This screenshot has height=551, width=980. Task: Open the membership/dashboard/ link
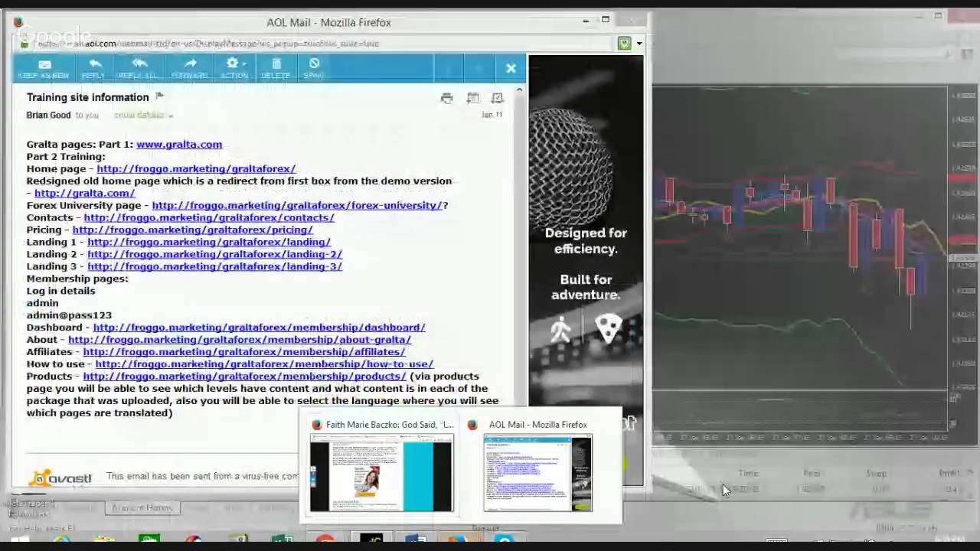(259, 328)
